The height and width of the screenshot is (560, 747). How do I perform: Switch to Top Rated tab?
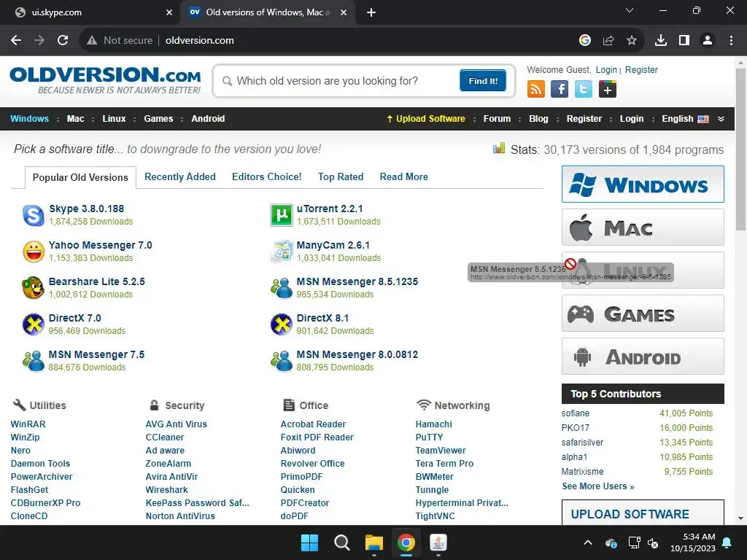tap(341, 176)
